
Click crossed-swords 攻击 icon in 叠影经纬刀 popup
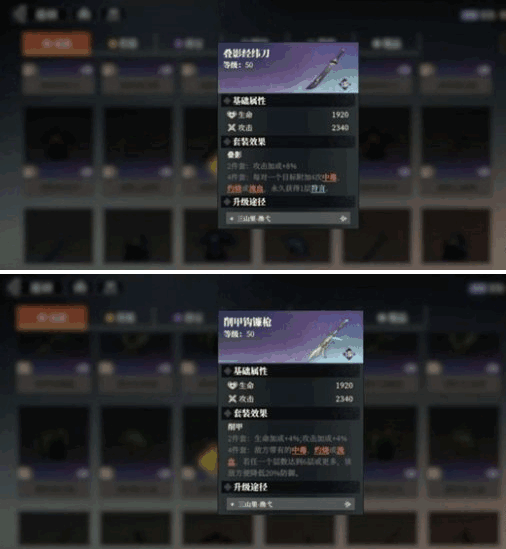click(231, 127)
